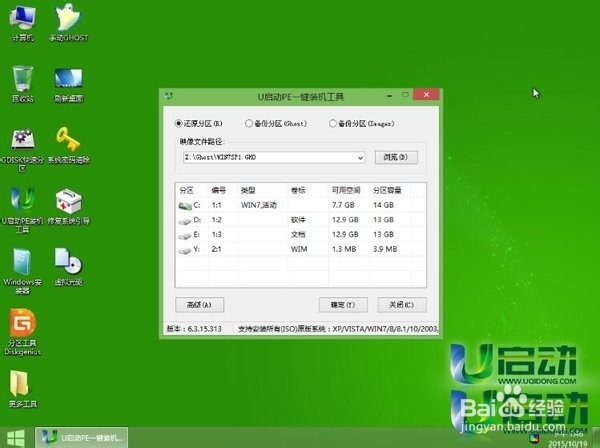Select partition Y: drive row icon
The height and width of the screenshot is (448, 600).
click(x=185, y=250)
